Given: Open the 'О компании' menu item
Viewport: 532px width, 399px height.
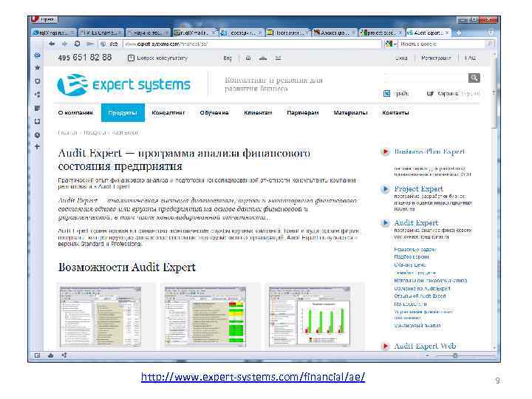Looking at the screenshot, I should coord(75,112).
